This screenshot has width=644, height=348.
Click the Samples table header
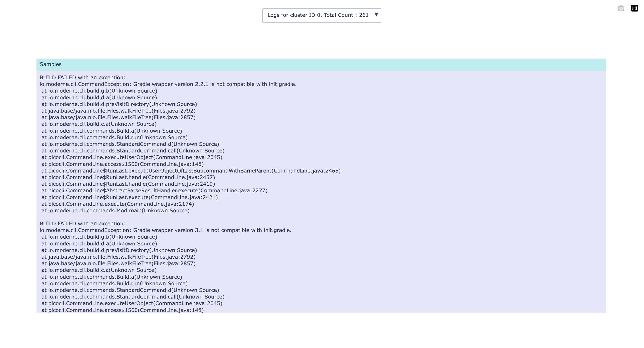click(51, 64)
